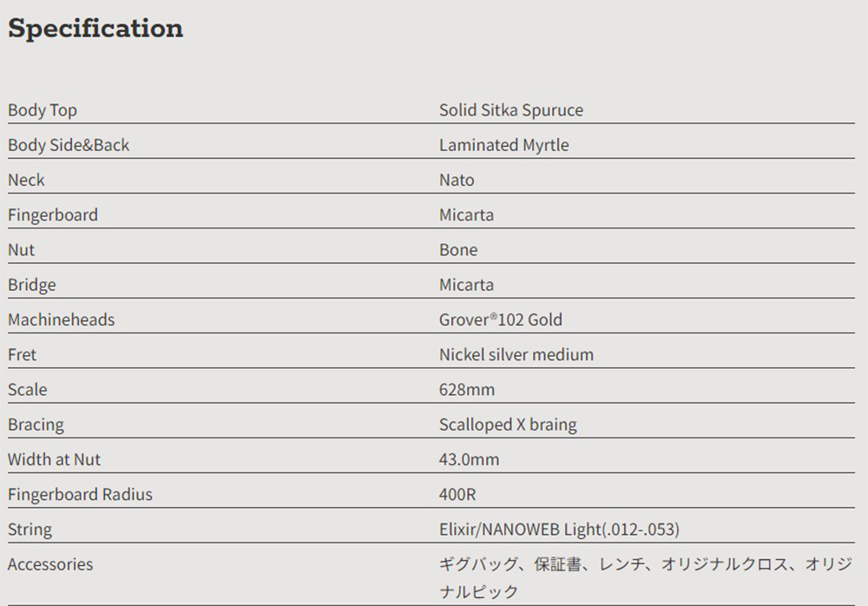Click the Grover 102 Gold value
Screen dimensions: 868x606
click(x=501, y=319)
